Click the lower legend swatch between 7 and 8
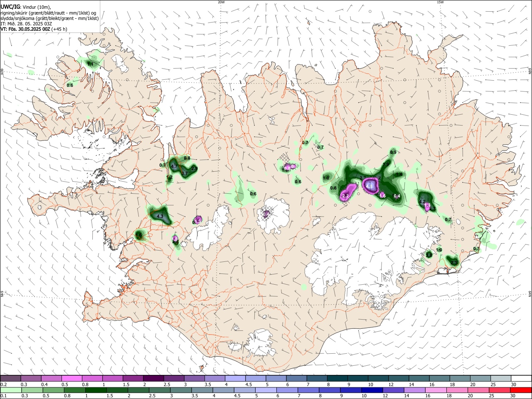Viewport: 532px width, 399px height. [308, 390]
